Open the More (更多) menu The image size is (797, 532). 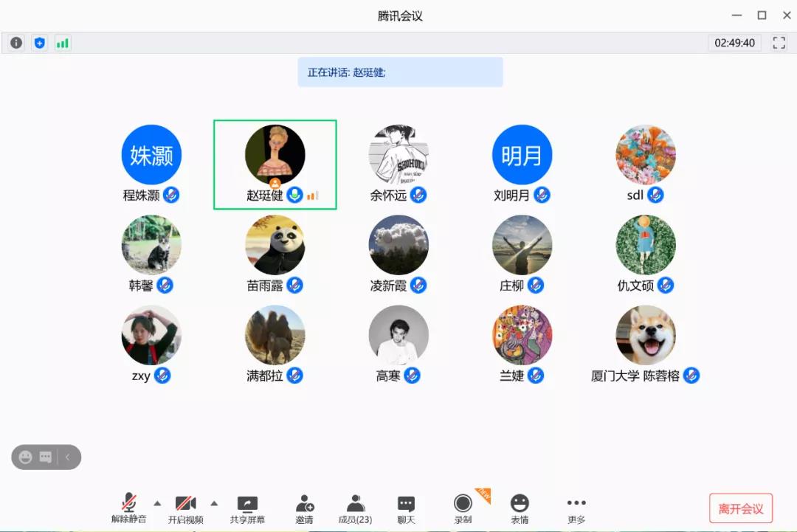pyautogui.click(x=576, y=509)
